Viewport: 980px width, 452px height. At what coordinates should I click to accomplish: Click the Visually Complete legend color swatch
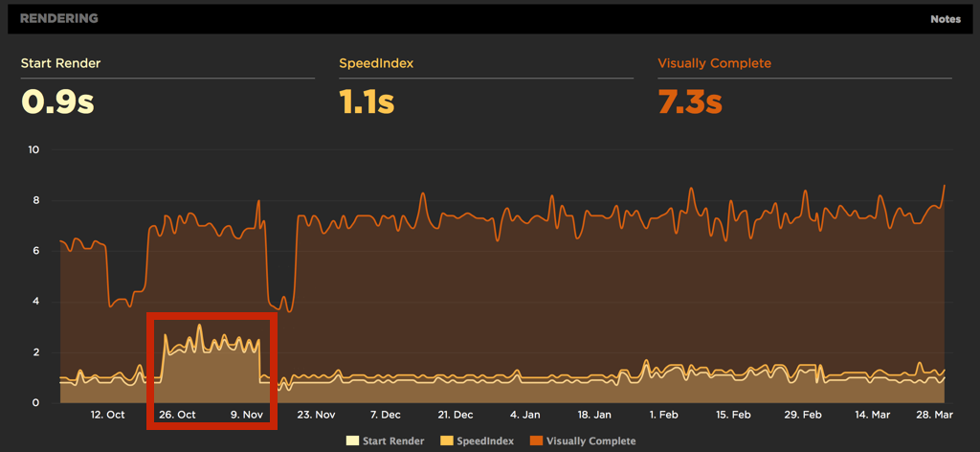[538, 441]
